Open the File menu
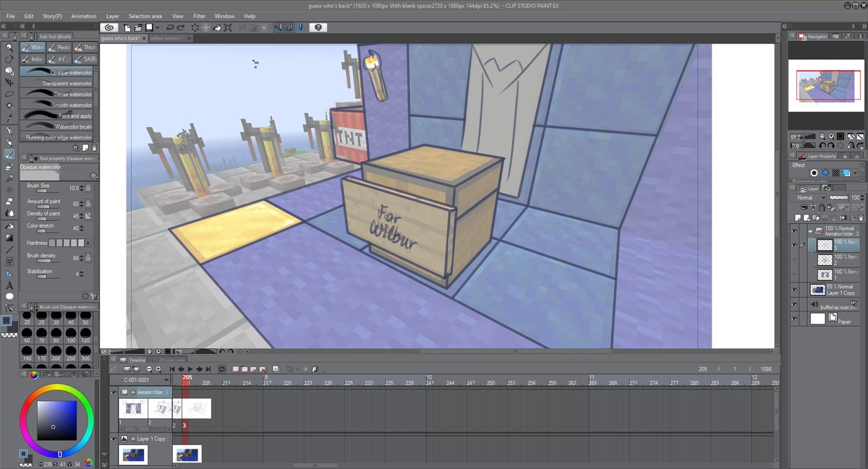The height and width of the screenshot is (469, 868). (11, 16)
